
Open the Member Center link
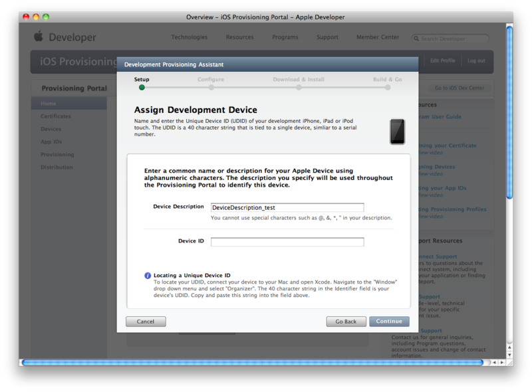click(378, 37)
